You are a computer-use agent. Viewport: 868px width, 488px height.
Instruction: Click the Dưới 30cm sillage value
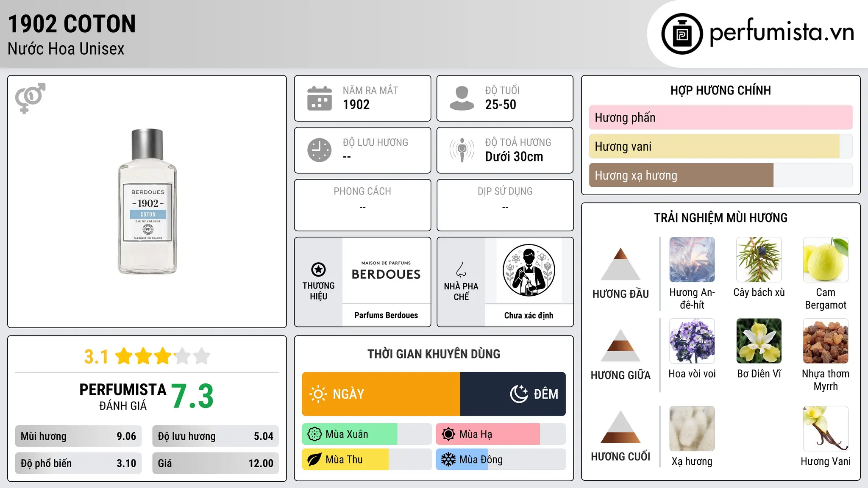[514, 157]
